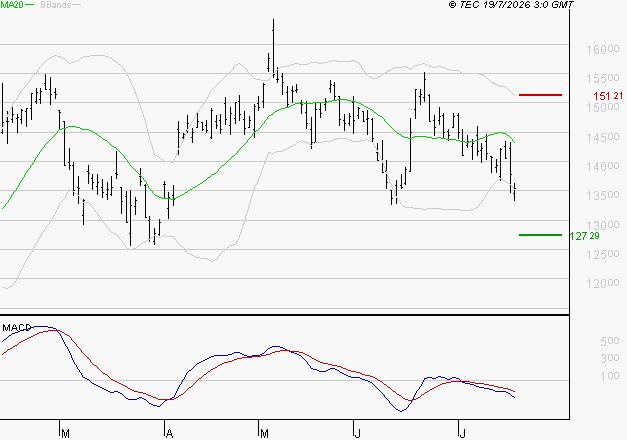
Task: Click the 145.00 price axis label
Action: 603,137
